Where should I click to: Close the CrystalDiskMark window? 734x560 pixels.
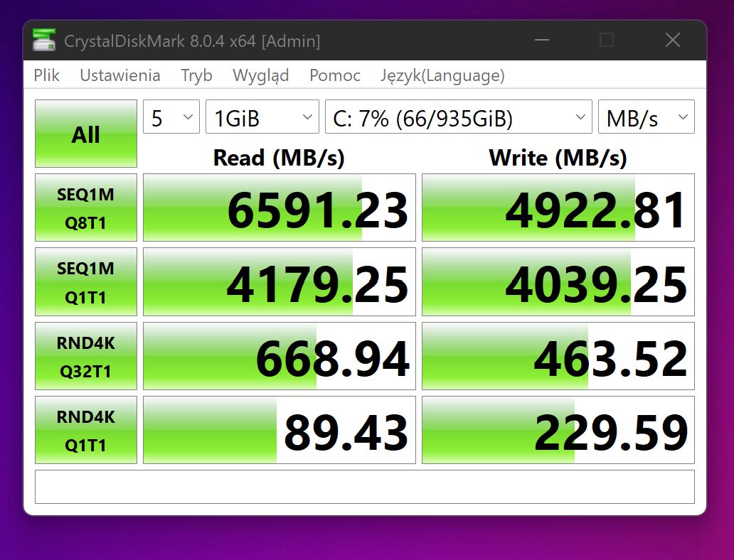click(x=673, y=41)
